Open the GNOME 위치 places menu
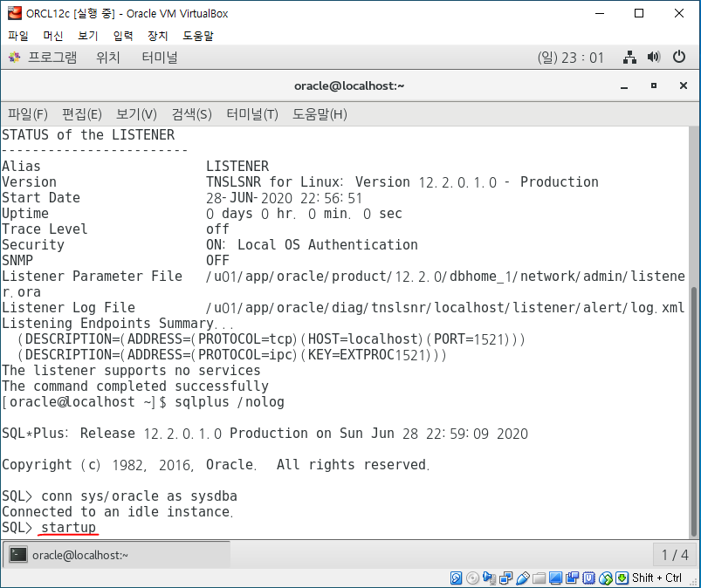The image size is (701, 588). pyautogui.click(x=108, y=58)
